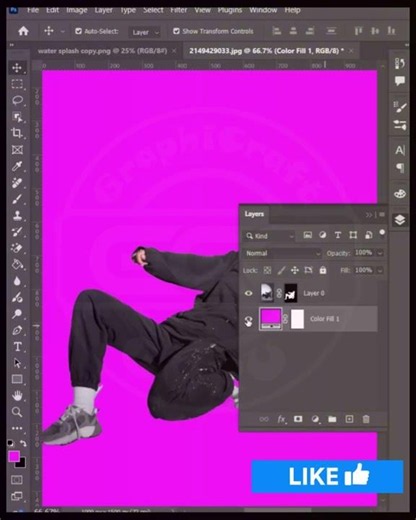Screen dimensions: 416x520
Task: Select the Eyedropper tool
Action: pos(17,166)
